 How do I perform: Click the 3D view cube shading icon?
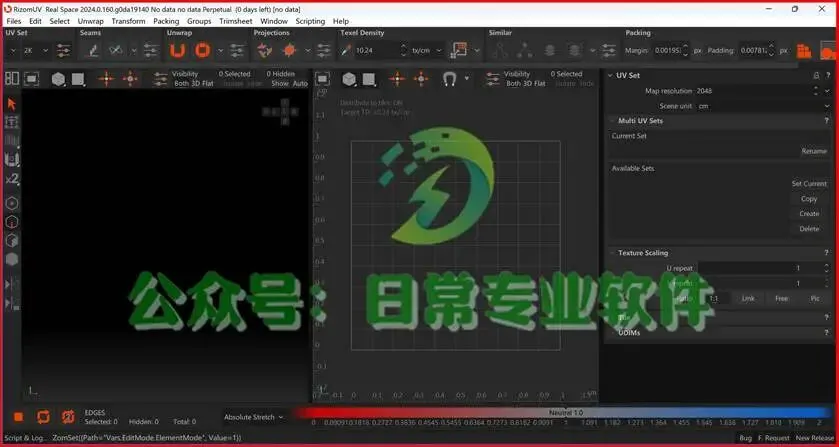[58, 79]
